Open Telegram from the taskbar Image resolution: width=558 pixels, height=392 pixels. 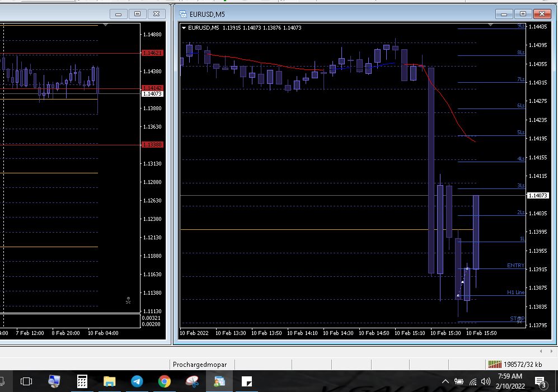(137, 381)
